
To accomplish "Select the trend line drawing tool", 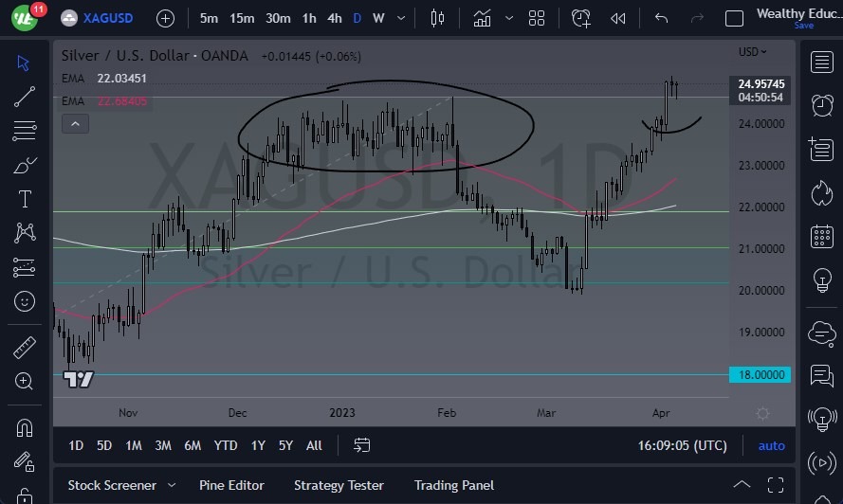I will [x=25, y=97].
